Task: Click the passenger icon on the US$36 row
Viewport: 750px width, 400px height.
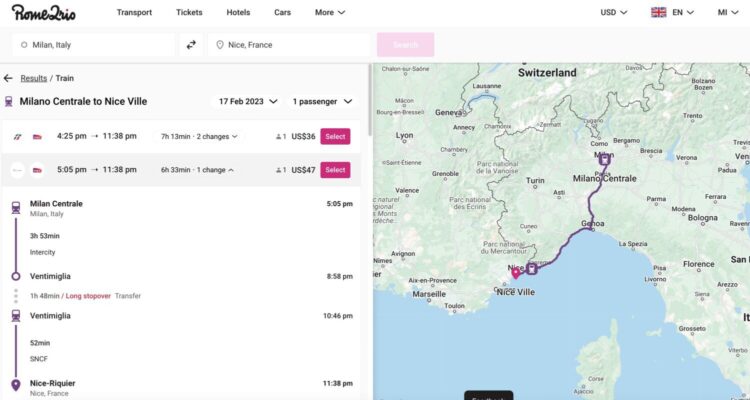Action: click(280, 137)
